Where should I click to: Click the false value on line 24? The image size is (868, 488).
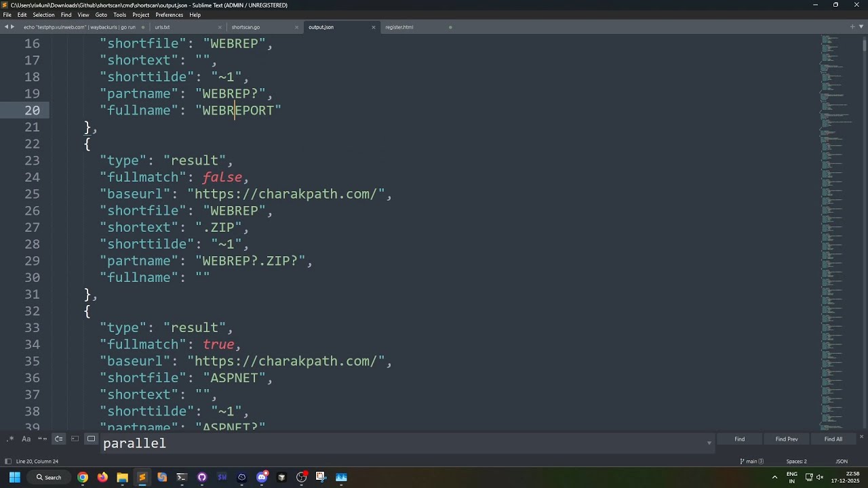coord(222,178)
